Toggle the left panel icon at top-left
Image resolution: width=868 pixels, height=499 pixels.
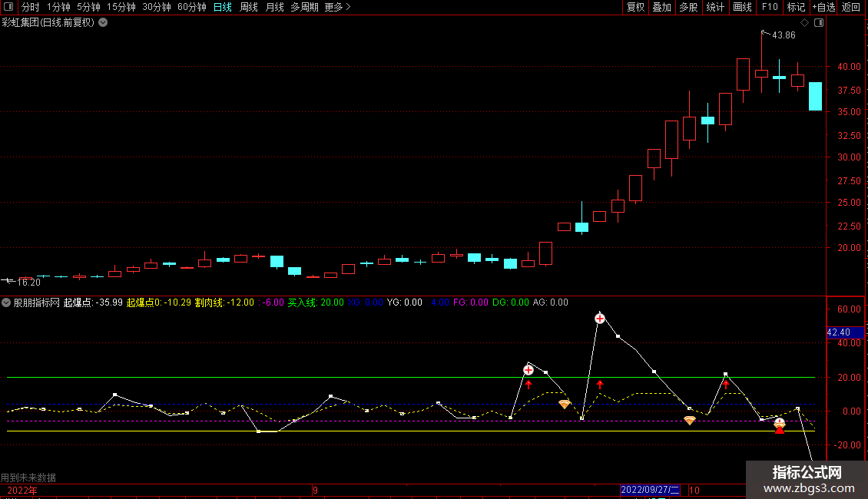(x=8, y=7)
